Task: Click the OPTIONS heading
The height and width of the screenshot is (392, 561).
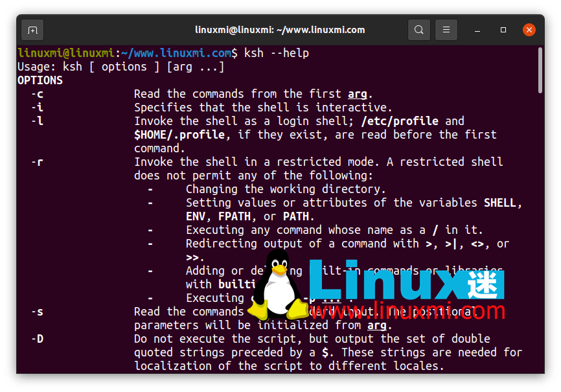Action: (x=40, y=80)
